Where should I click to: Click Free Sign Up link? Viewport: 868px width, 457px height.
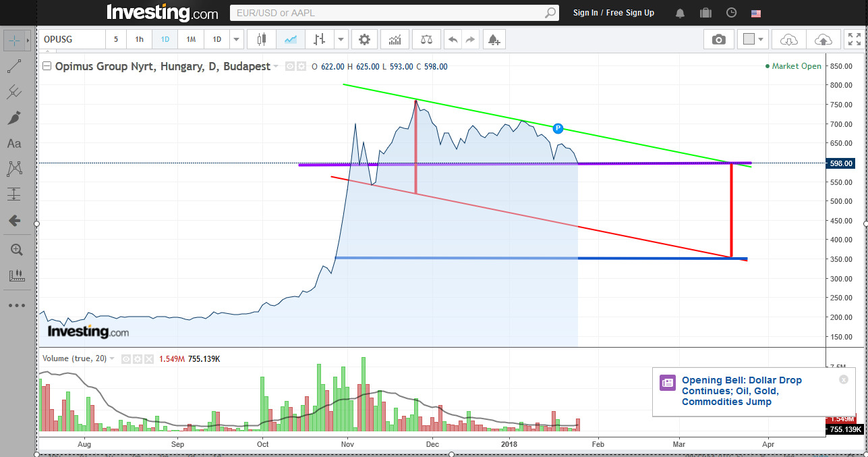(x=630, y=13)
